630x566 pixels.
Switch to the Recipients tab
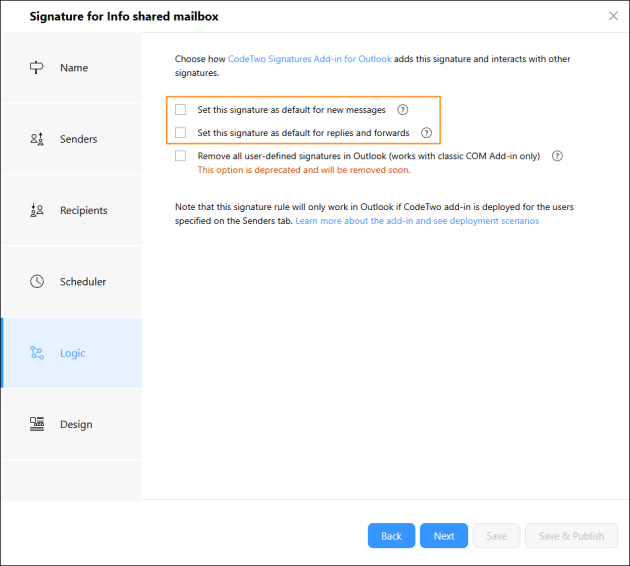71,210
